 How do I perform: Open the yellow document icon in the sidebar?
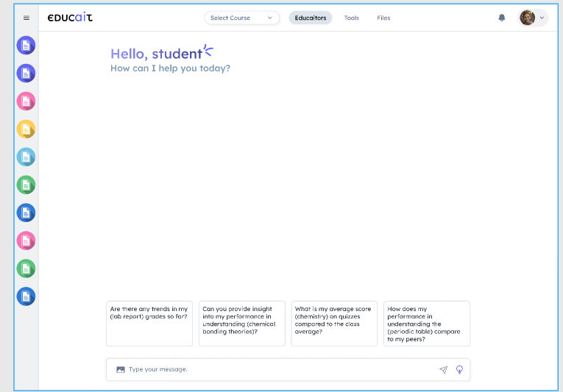point(26,129)
